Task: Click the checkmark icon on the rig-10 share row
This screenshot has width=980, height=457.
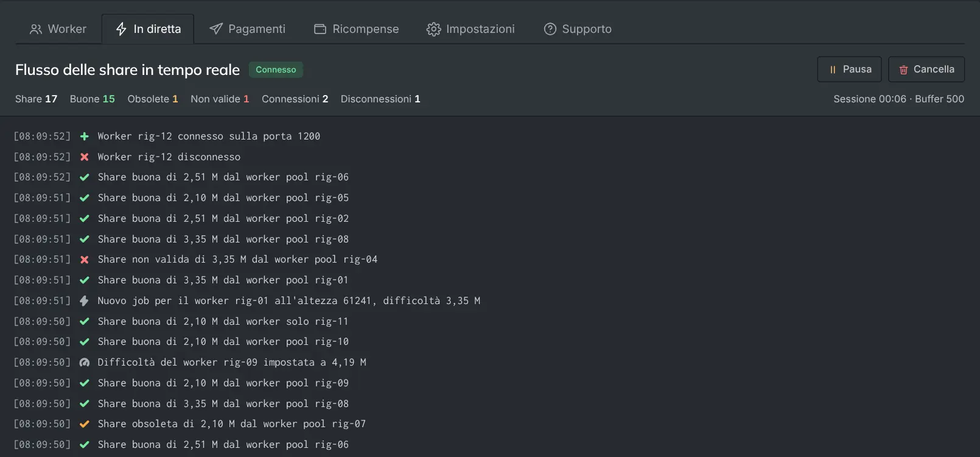Action: coord(85,342)
